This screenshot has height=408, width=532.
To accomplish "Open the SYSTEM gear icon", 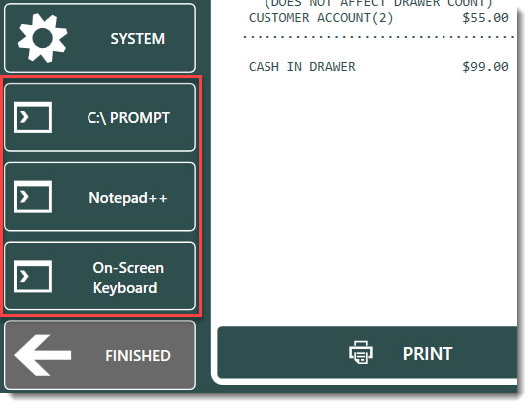I will 42,38.
